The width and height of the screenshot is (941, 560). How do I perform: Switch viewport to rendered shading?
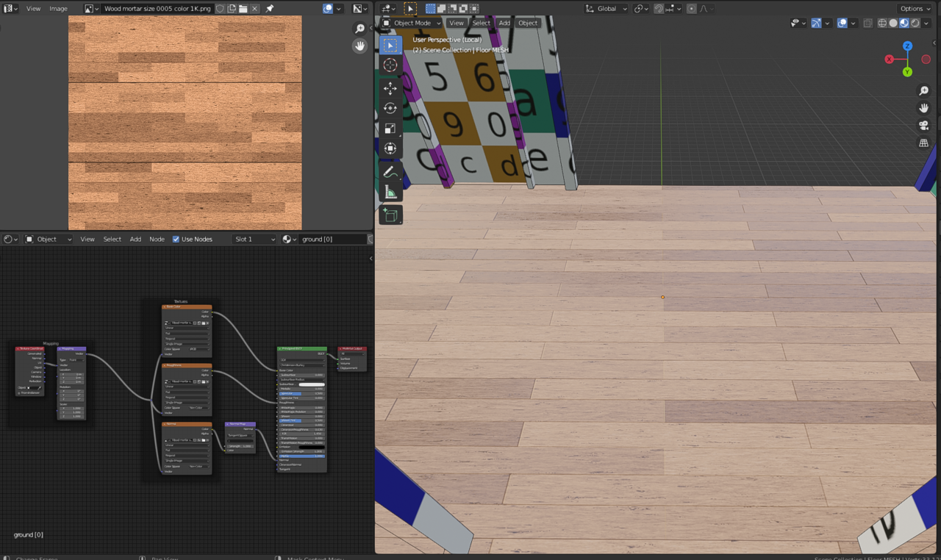[x=915, y=23]
